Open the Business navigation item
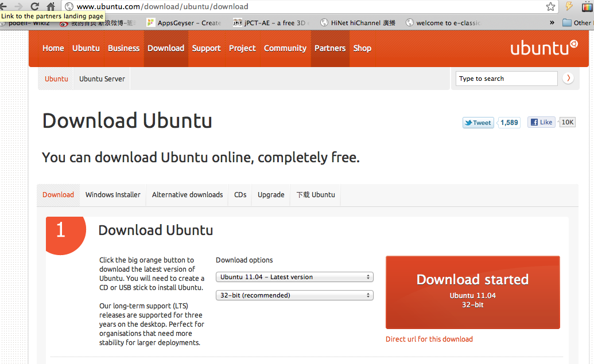Screen dimensions: 594x364 [x=123, y=48]
